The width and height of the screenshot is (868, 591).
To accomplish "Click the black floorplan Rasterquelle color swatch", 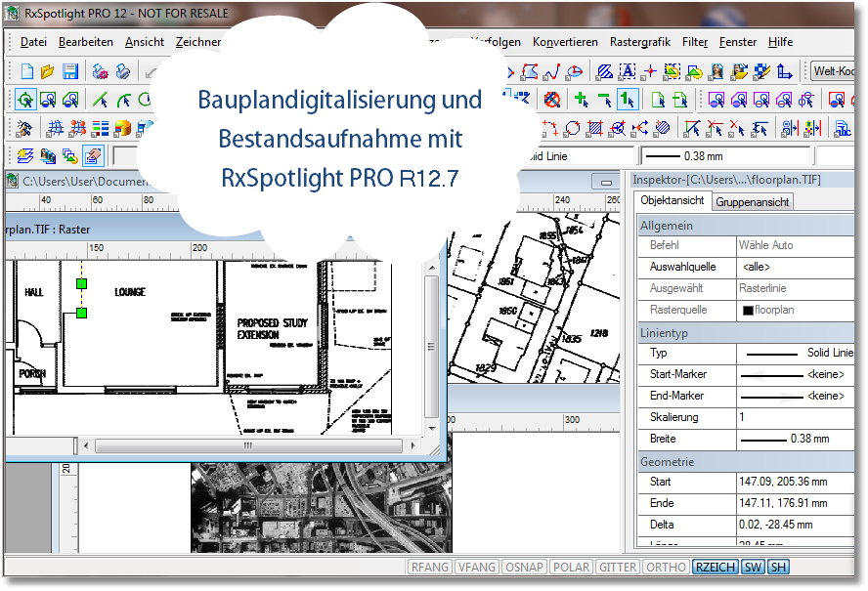I will [748, 311].
